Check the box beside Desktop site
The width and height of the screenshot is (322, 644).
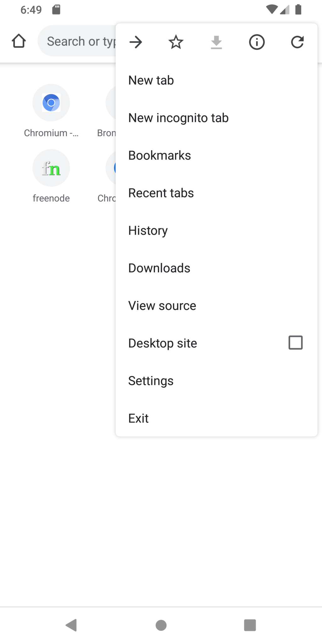point(295,342)
